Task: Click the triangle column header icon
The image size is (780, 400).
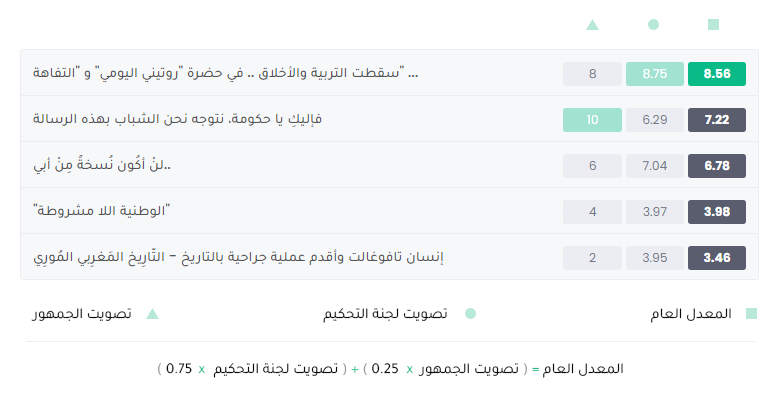Action: [592, 24]
